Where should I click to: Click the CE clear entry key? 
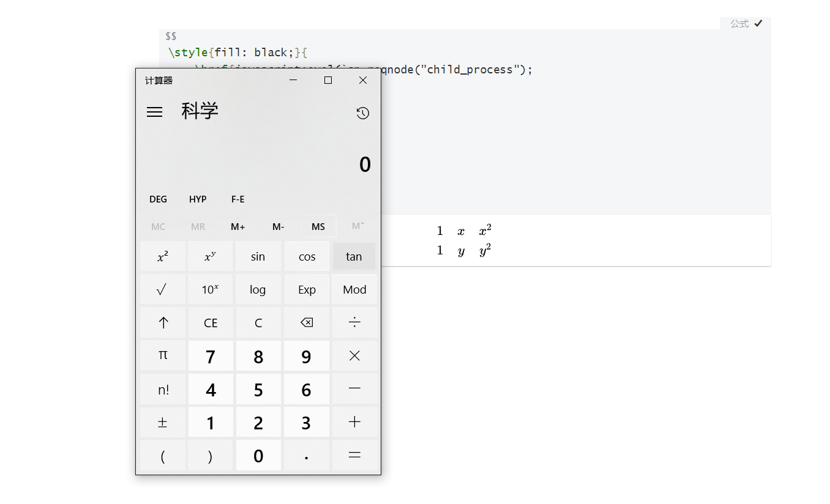(x=210, y=322)
